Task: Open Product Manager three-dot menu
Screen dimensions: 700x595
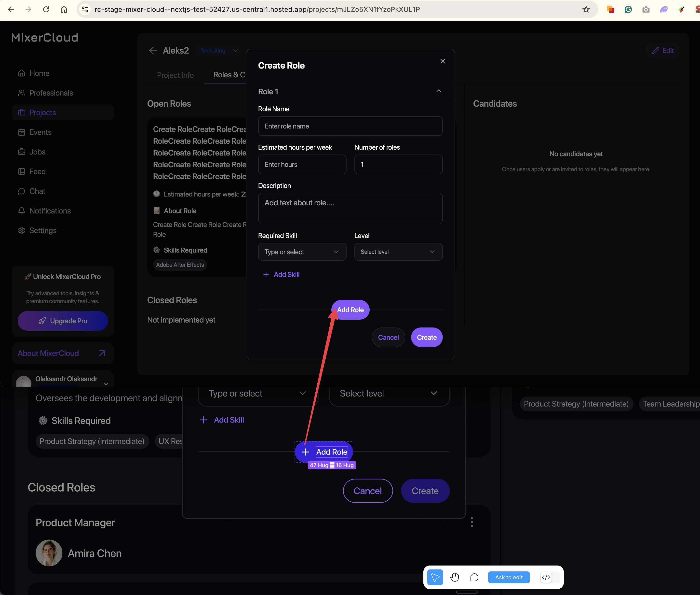Action: pos(471,522)
